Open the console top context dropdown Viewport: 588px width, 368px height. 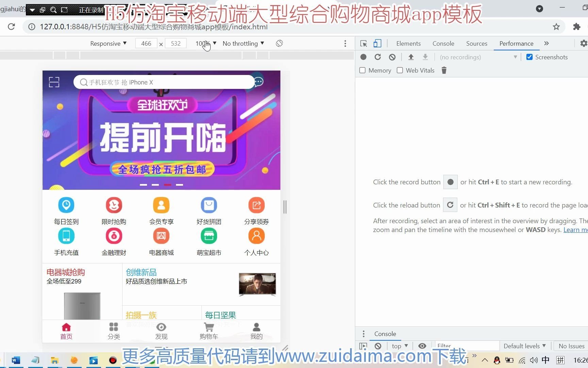click(x=400, y=346)
